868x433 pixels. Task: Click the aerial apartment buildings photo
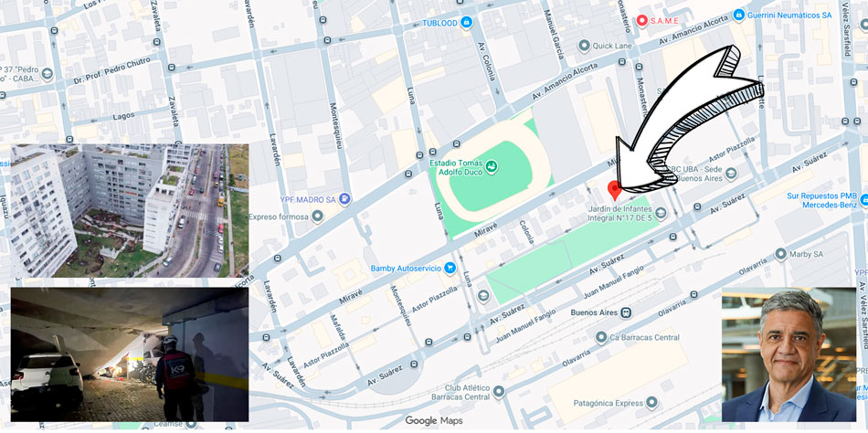(130, 211)
